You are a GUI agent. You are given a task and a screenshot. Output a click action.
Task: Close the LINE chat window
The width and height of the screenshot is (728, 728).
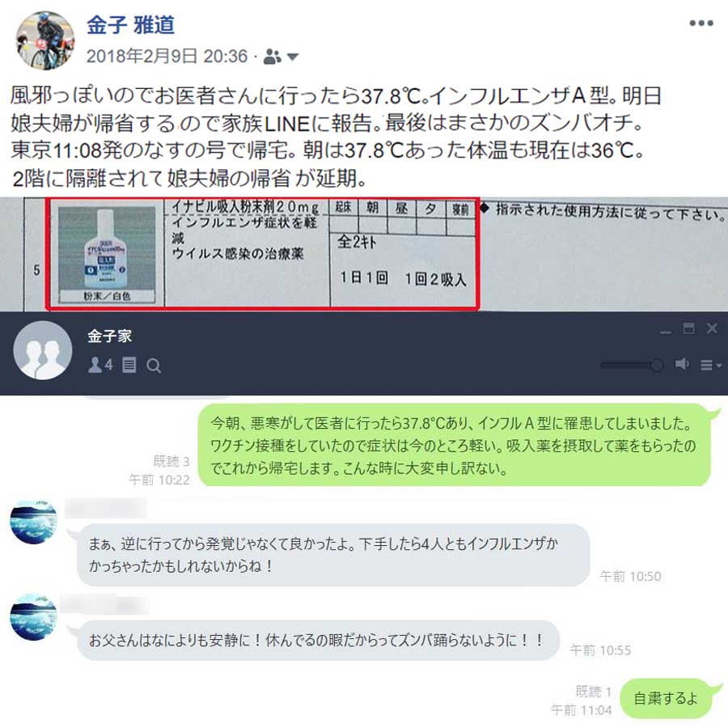click(x=712, y=328)
